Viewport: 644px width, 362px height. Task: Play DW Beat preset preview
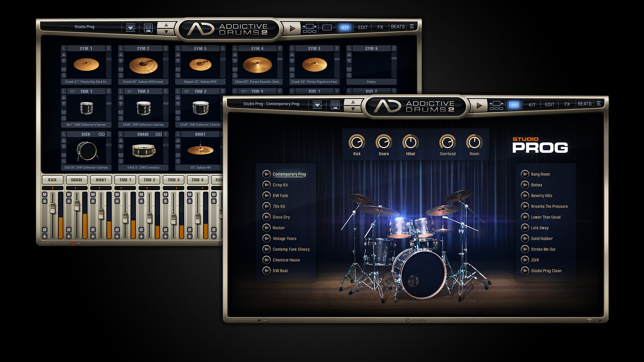266,270
